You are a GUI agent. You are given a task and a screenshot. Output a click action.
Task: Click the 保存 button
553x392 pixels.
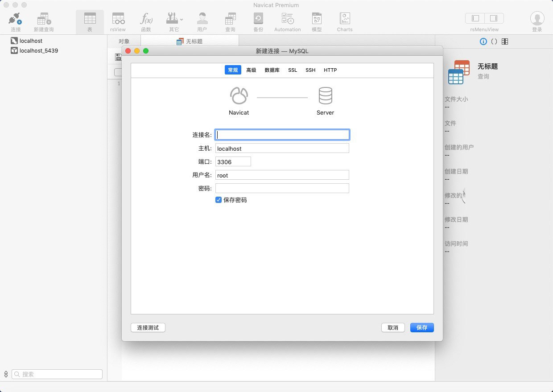[422, 327]
